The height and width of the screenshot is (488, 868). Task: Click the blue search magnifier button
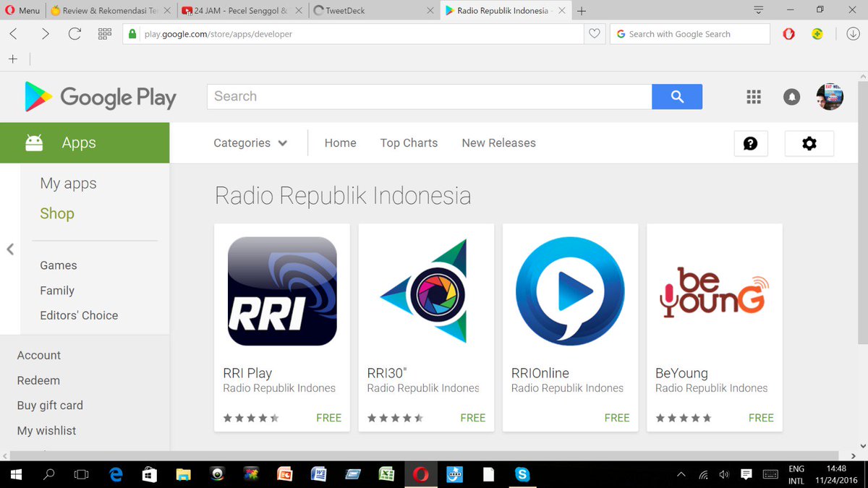click(676, 96)
